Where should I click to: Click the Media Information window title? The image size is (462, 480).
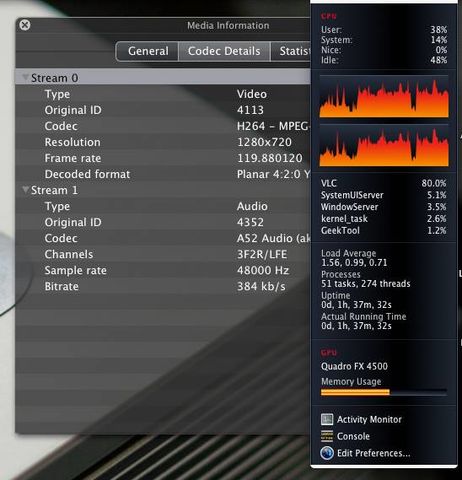click(x=228, y=25)
